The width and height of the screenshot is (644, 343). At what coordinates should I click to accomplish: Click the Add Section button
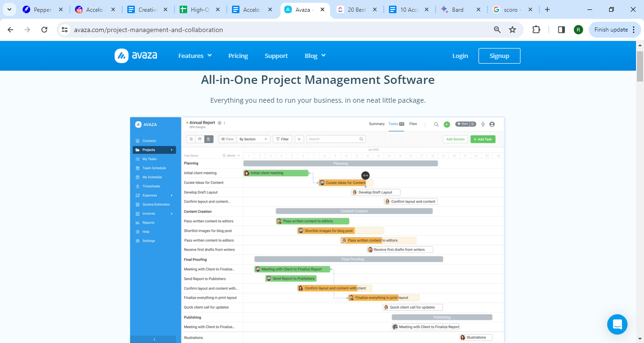[x=455, y=139]
